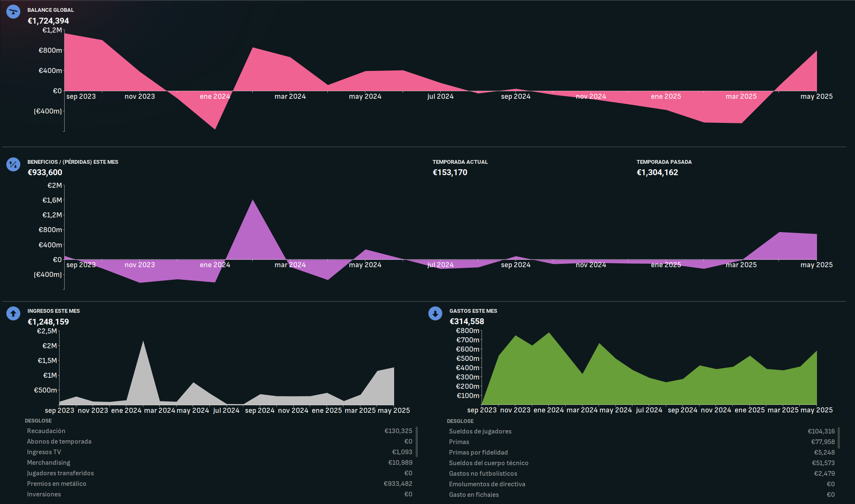Click the €933,482 prize money amount
Viewport: 855px width, 504px height.
click(x=398, y=484)
